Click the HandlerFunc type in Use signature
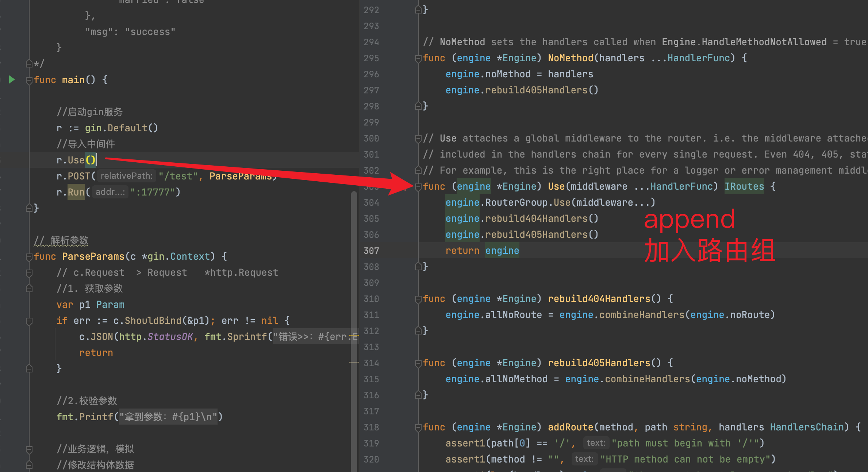Image resolution: width=868 pixels, height=472 pixels. coord(681,186)
